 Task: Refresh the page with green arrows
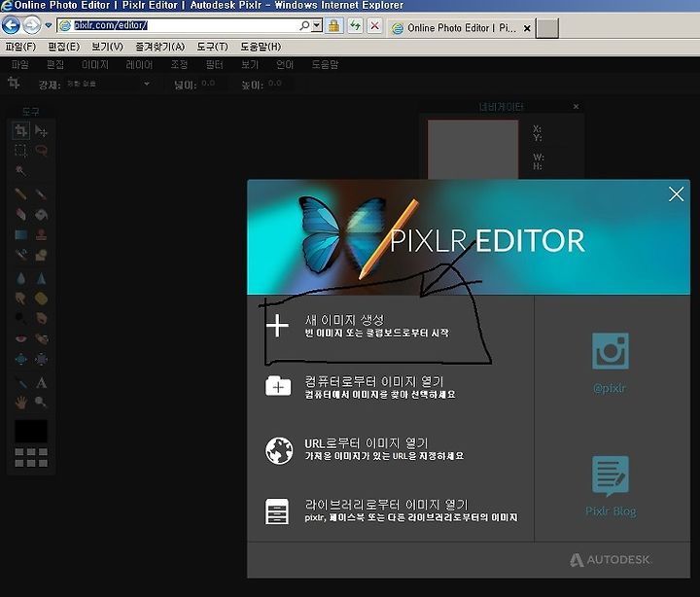tap(356, 26)
